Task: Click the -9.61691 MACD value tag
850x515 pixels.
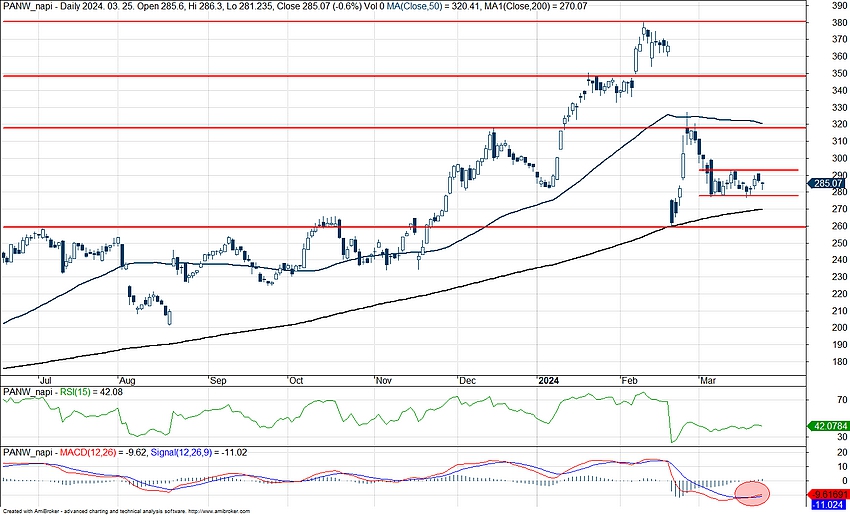Action: click(828, 495)
